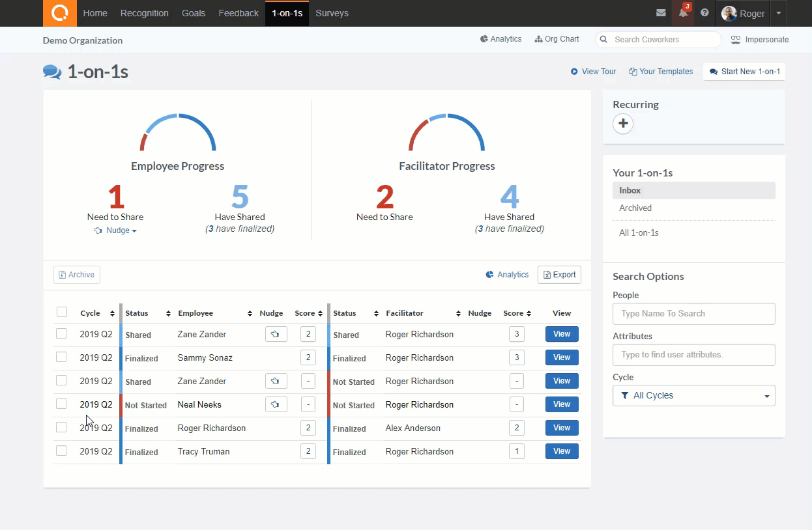Screen dimensions: 812x530
Task: Select the checkbox for Tracy Truman row
Action: point(61,451)
